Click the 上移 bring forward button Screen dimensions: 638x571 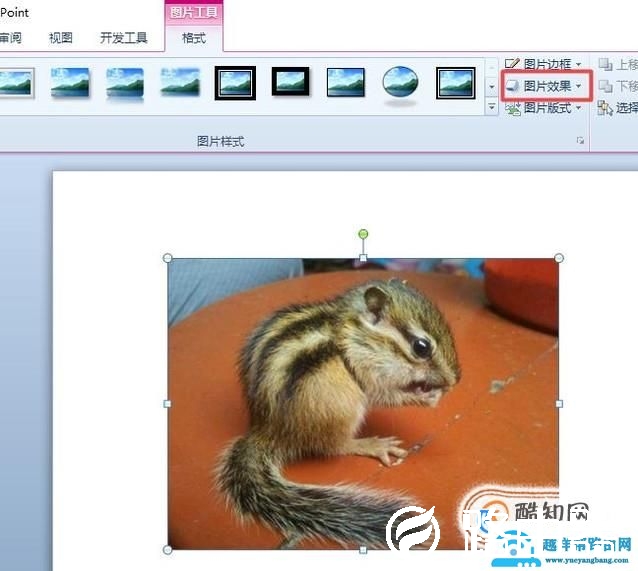(618, 64)
